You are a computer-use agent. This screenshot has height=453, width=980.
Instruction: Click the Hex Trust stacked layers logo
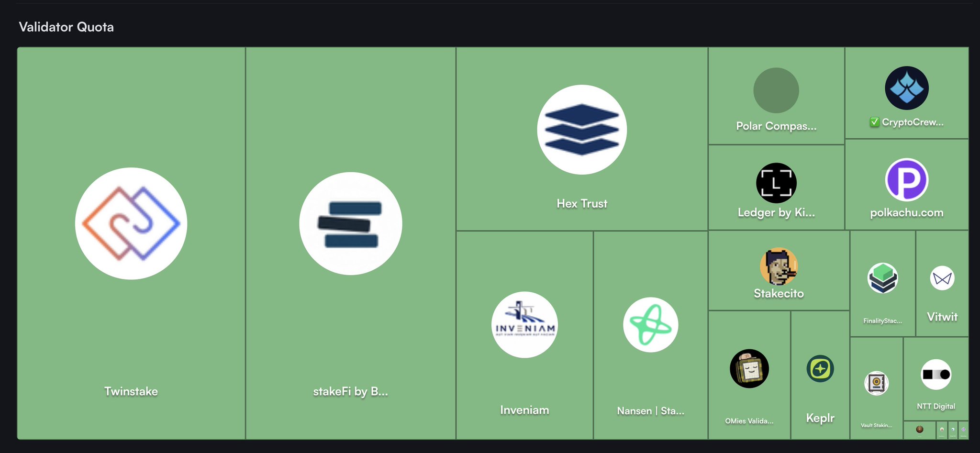point(581,130)
